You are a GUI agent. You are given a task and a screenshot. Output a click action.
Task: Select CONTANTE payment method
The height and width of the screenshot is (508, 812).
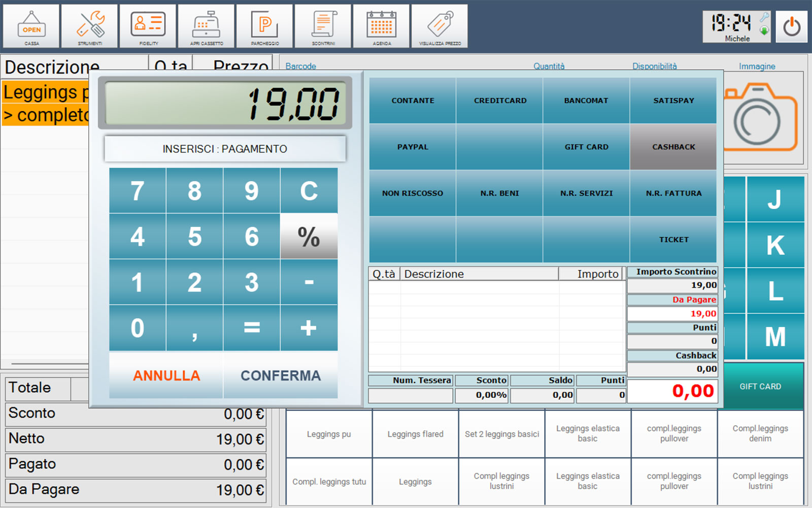pos(413,101)
